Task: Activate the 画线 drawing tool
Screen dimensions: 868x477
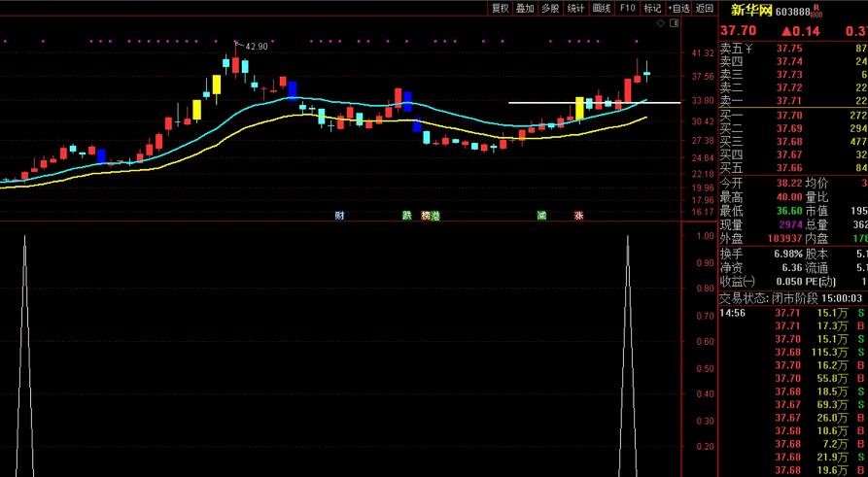Action: pyautogui.click(x=601, y=8)
